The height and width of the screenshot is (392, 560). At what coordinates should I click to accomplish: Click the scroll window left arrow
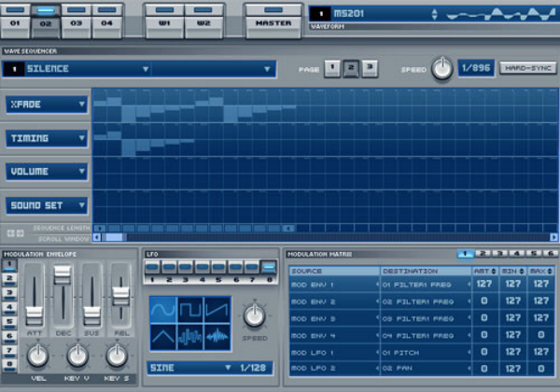pyautogui.click(x=96, y=237)
